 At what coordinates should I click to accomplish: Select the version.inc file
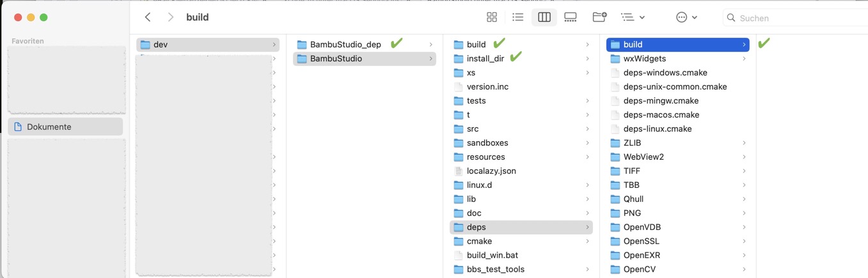point(521,87)
